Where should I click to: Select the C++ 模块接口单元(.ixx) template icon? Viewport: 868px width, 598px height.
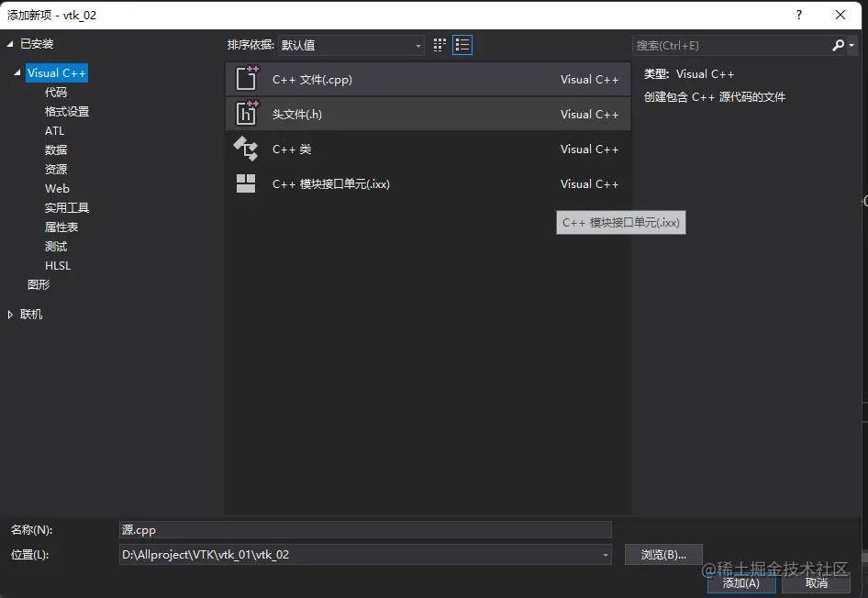(x=246, y=183)
